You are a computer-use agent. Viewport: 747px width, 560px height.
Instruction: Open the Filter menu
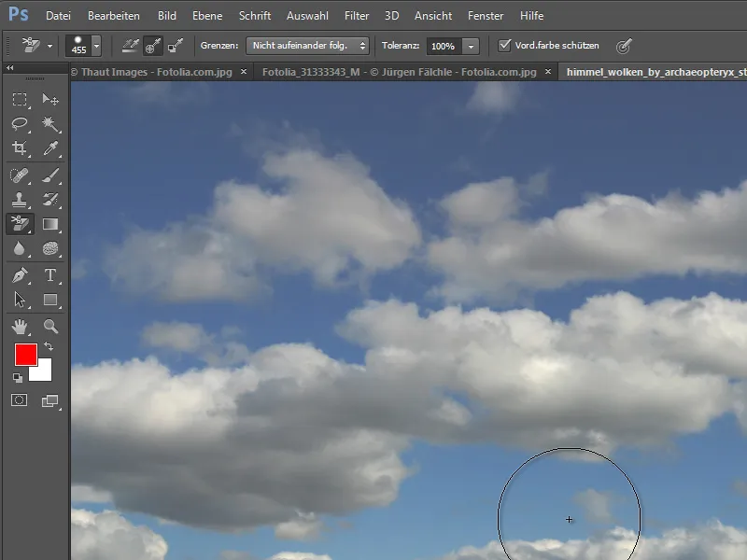click(x=357, y=16)
